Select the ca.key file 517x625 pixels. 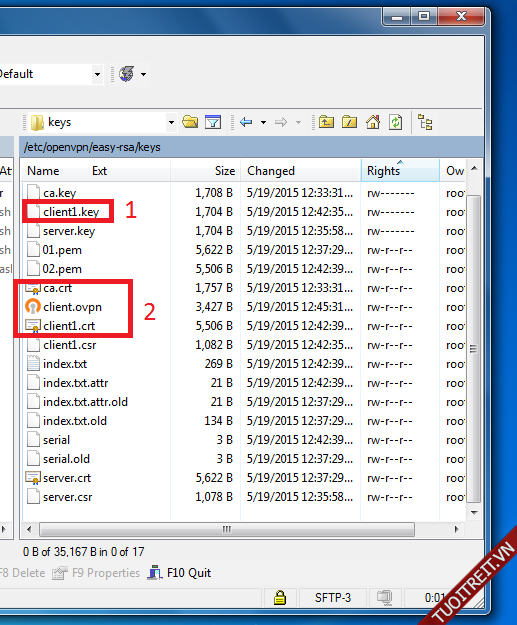click(59, 193)
